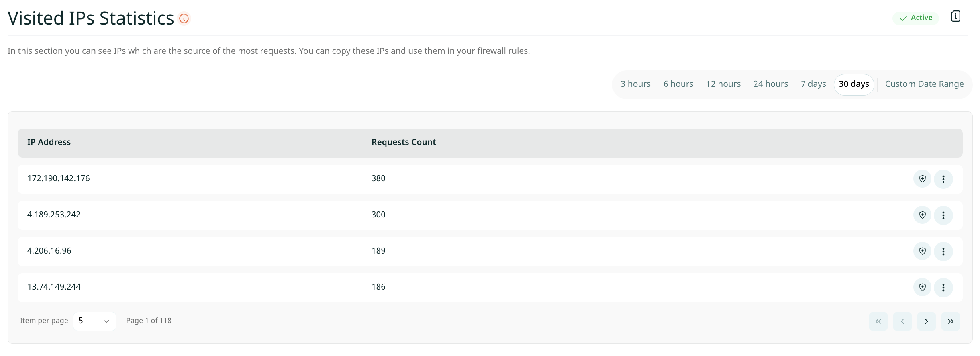This screenshot has width=980, height=356.
Task: Open the three-dot menu for 172.190.142.176
Action: (943, 179)
